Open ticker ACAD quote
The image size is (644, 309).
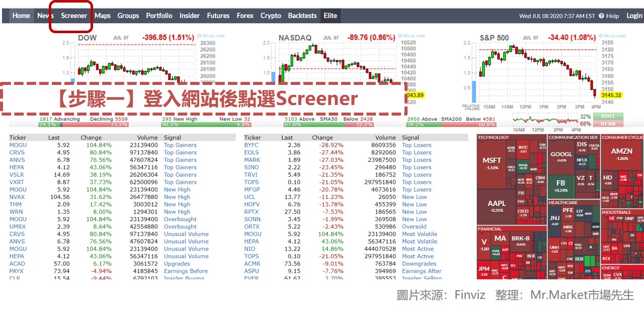pos(17,264)
